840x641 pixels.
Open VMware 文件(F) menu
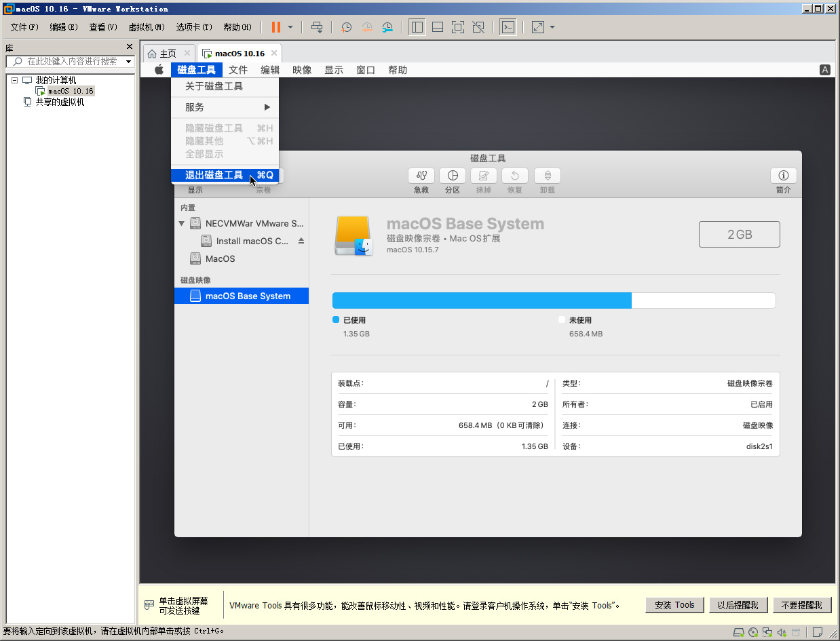tap(24, 27)
